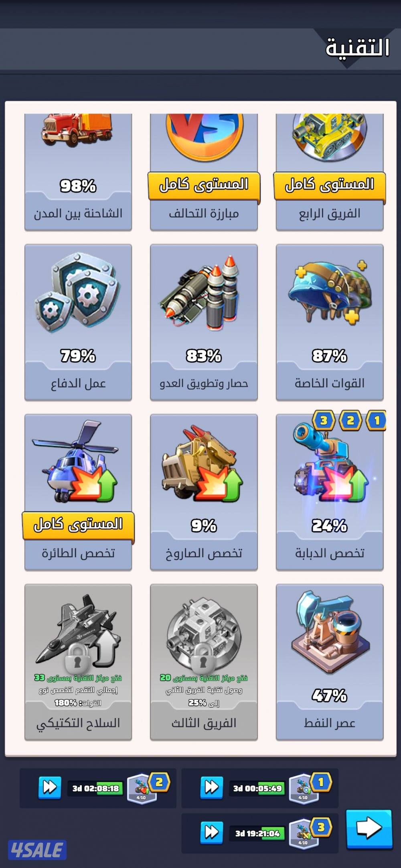Select the tank specialization card at 24%

(x=330, y=492)
